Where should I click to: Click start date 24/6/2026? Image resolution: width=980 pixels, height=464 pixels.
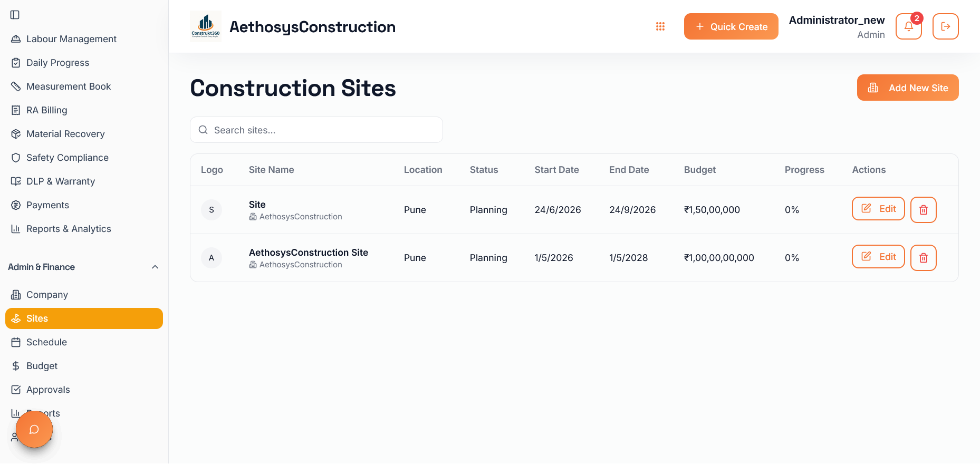(558, 210)
